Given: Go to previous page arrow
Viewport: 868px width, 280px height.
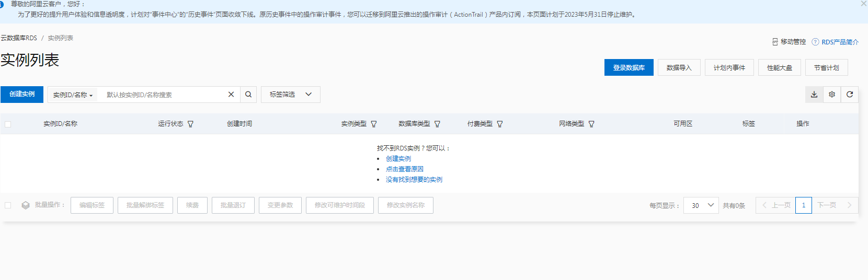Looking at the screenshot, I should point(764,205).
